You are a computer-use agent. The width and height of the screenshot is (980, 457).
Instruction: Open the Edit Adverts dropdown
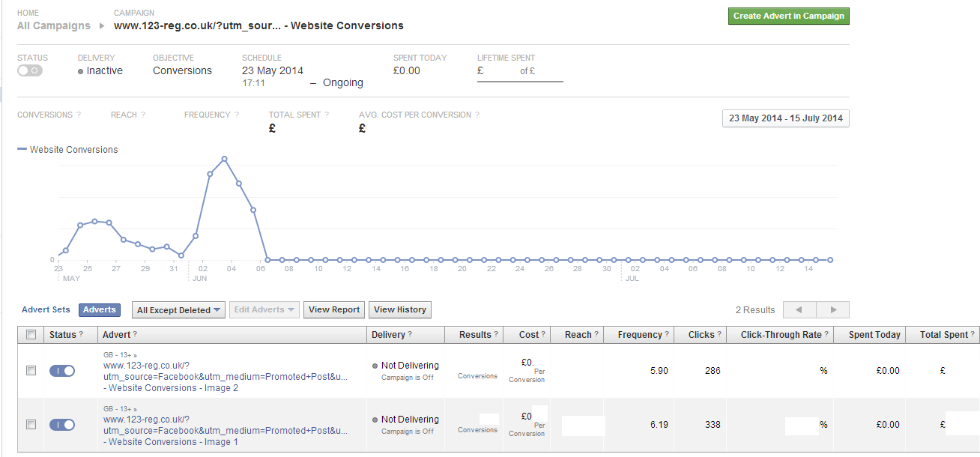264,309
